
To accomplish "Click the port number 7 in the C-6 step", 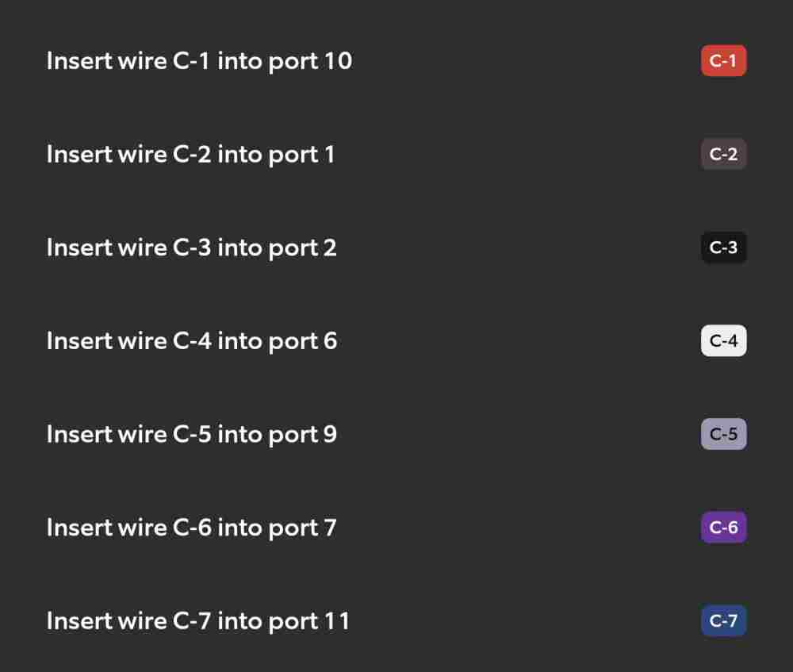I will pyautogui.click(x=330, y=528).
